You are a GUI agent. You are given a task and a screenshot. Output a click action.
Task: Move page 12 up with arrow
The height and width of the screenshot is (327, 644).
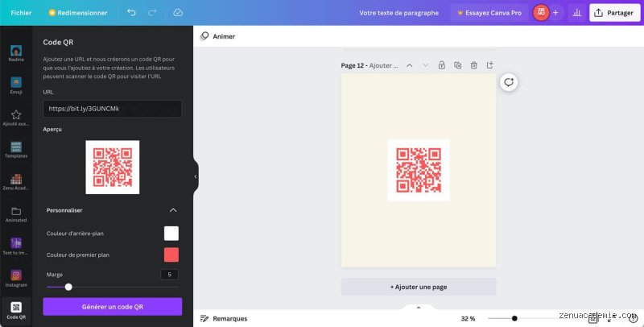pyautogui.click(x=410, y=65)
